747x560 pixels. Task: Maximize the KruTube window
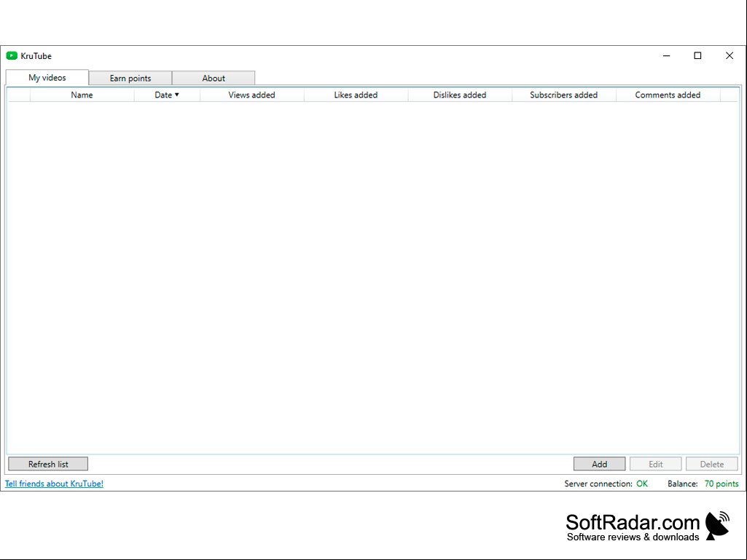click(697, 56)
